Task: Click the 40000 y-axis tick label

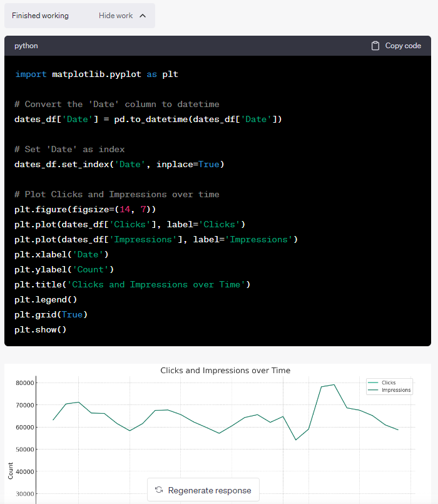Action: tap(25, 471)
